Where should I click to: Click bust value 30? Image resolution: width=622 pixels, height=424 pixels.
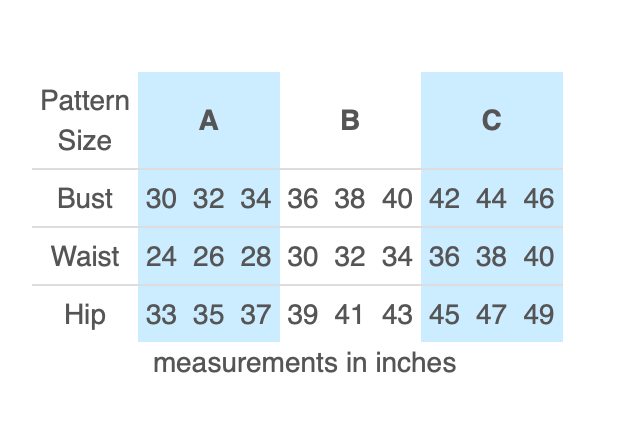pyautogui.click(x=161, y=198)
